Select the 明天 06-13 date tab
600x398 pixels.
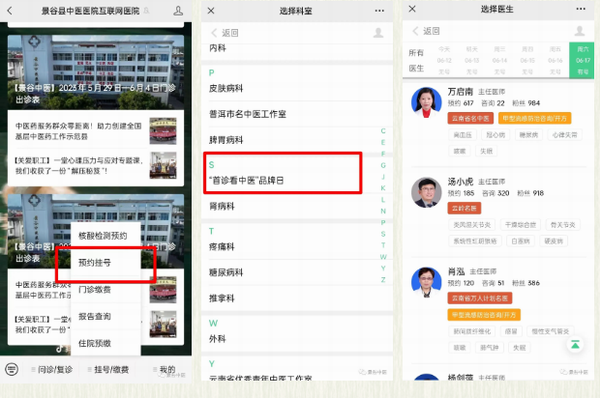point(472,60)
